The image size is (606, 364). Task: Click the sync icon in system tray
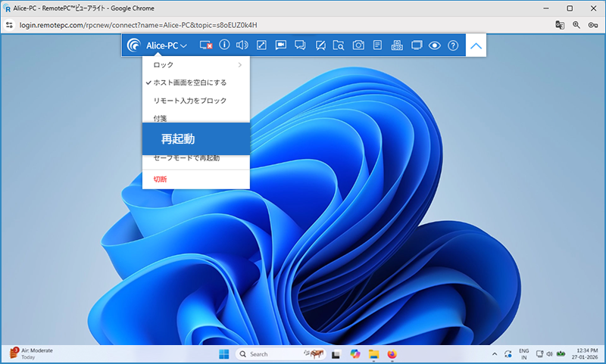pos(508,354)
